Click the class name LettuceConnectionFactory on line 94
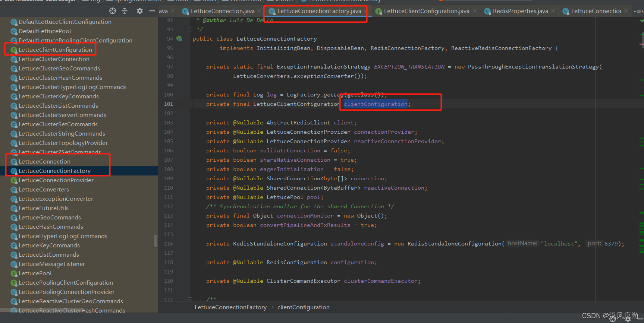Viewport: 644px width, 323px height. [277, 39]
